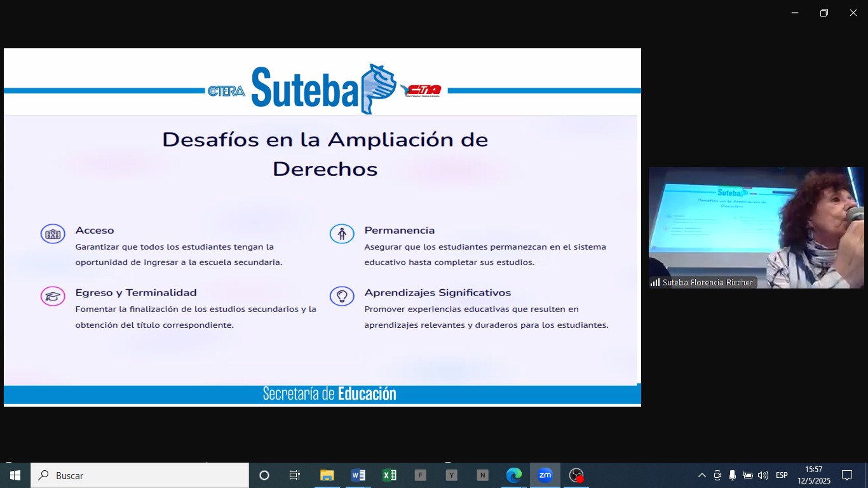
Task: Click the Cortana circle icon
Action: point(264,475)
